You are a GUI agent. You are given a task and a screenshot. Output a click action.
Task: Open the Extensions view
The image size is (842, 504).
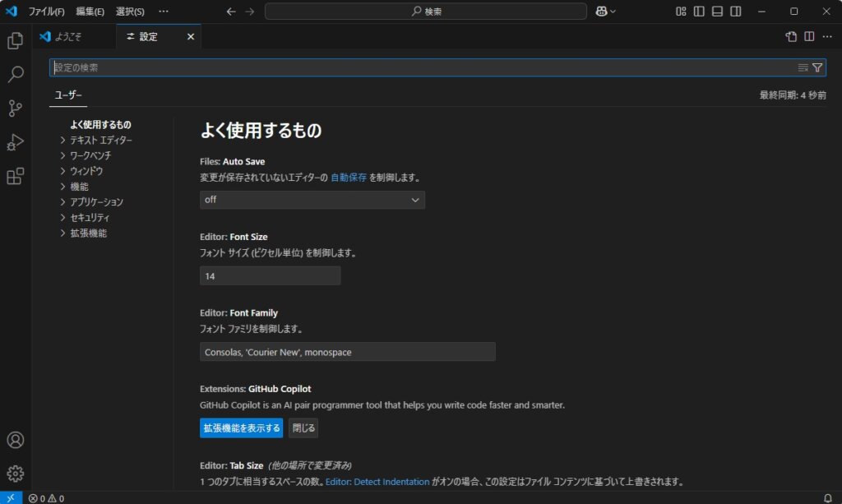point(15,176)
